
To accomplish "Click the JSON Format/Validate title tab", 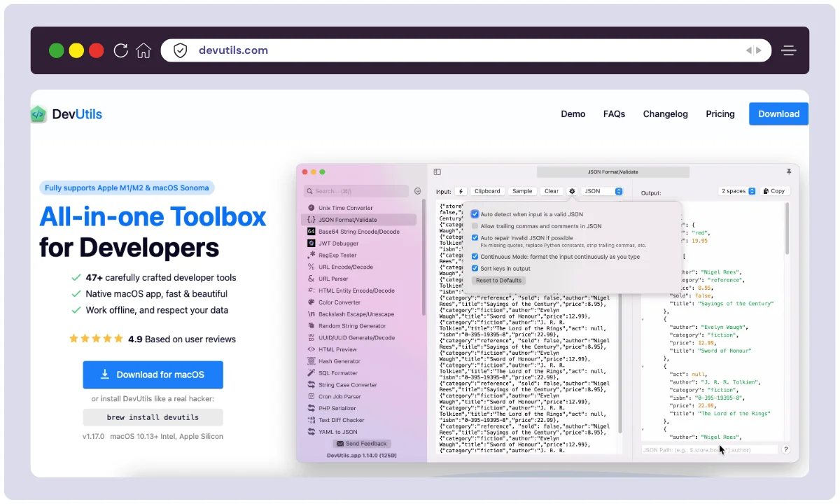I will click(612, 171).
